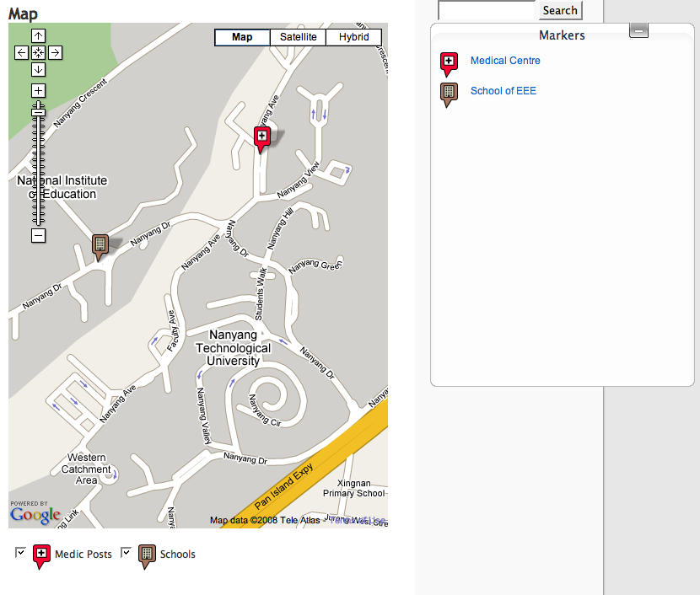Screen dimensions: 700x595
Task: Click the brown School marker on map
Action: coord(100,246)
